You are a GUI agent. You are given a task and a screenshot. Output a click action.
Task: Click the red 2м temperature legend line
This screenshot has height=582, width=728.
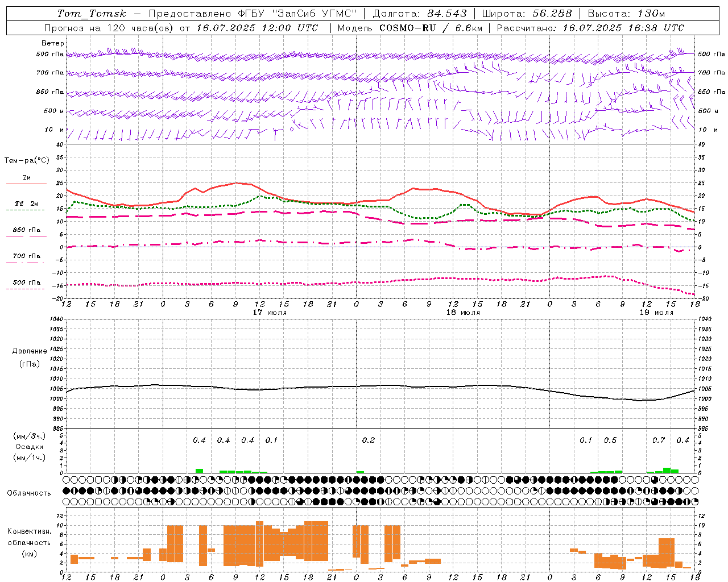(26, 184)
